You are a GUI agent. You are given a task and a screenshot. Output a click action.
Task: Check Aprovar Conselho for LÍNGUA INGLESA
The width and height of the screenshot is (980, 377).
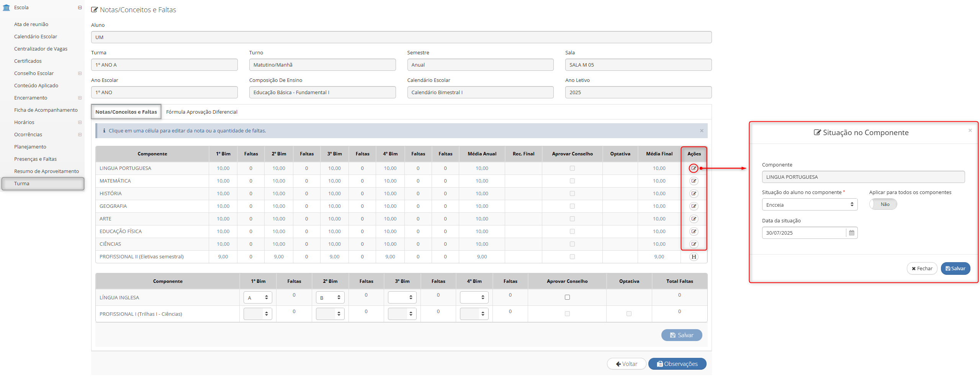(x=567, y=297)
